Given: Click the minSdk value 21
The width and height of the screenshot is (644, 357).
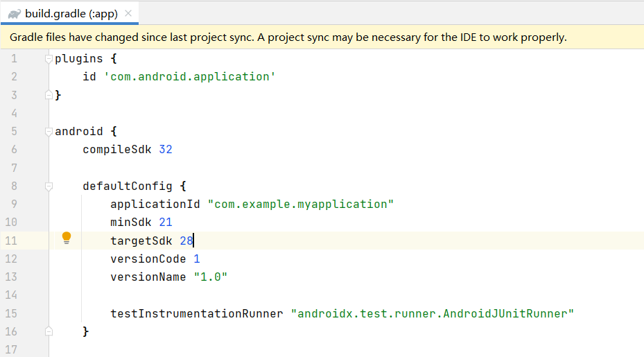Looking at the screenshot, I should coord(166,223).
